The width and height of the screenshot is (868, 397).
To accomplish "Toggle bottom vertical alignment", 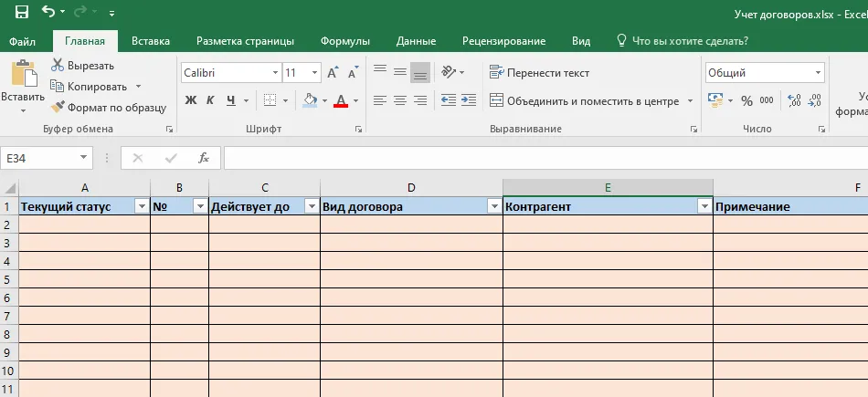I will [420, 72].
